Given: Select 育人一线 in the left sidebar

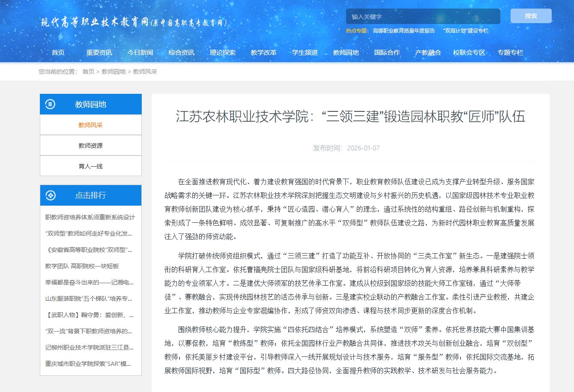Looking at the screenshot, I should click(90, 166).
